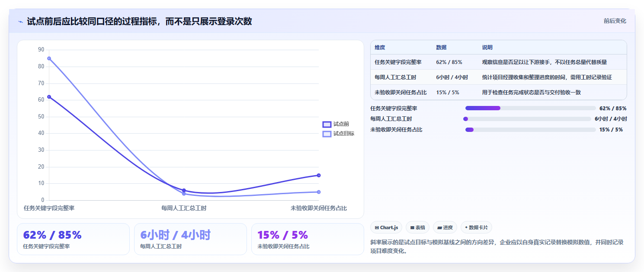Image resolution: width=644 pixels, height=272 pixels.
Task: Click the Chart.js chip
Action: tap(386, 227)
